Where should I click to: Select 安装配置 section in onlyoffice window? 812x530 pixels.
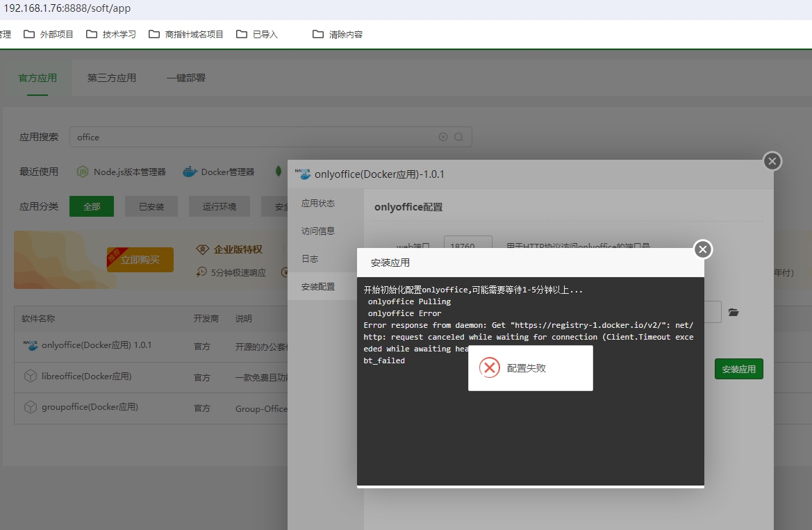tap(318, 286)
